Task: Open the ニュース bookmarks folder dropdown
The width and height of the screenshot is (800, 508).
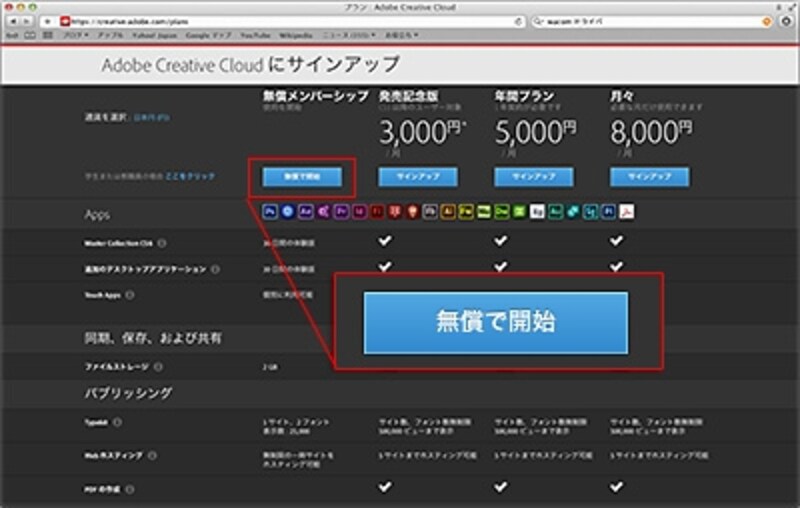Action: coord(349,35)
